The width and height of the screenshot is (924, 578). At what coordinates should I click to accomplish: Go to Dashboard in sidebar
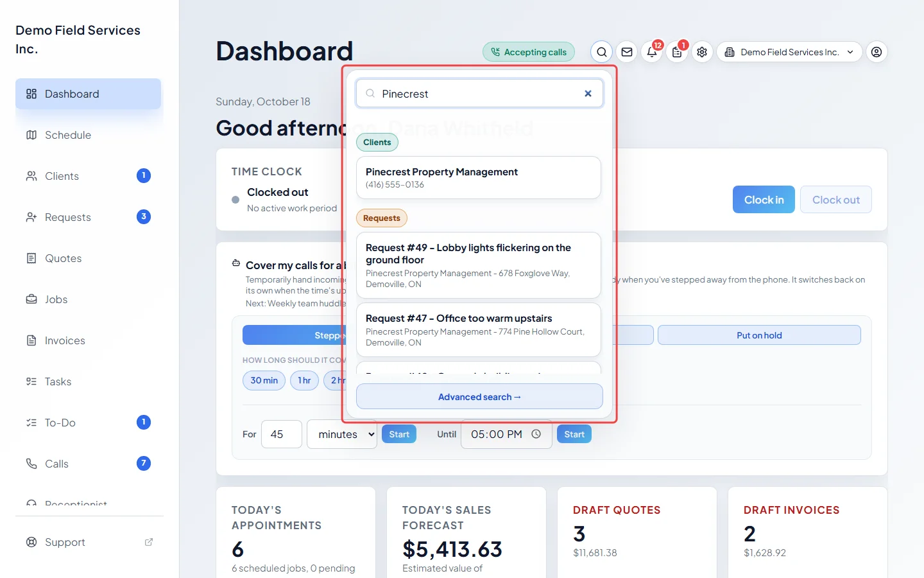coord(88,94)
